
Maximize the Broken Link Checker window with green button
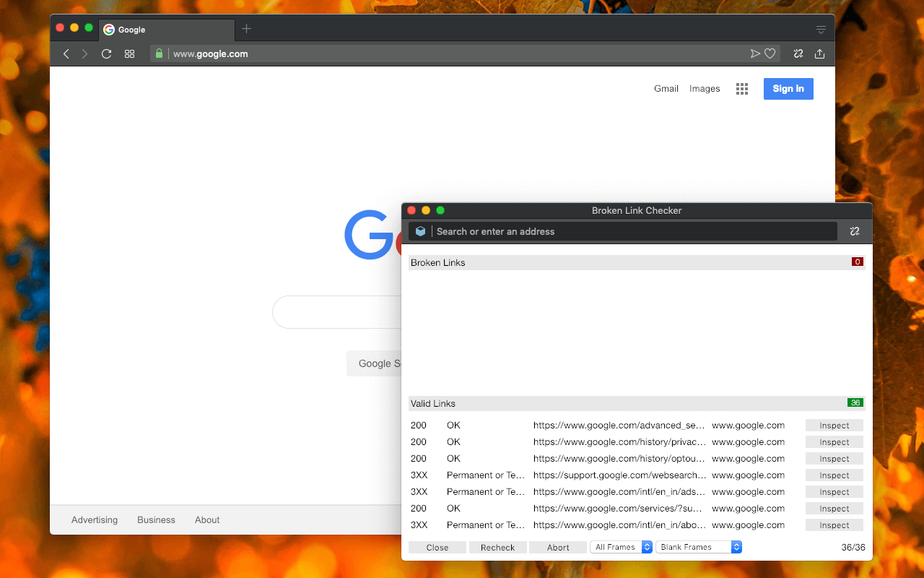coord(440,210)
